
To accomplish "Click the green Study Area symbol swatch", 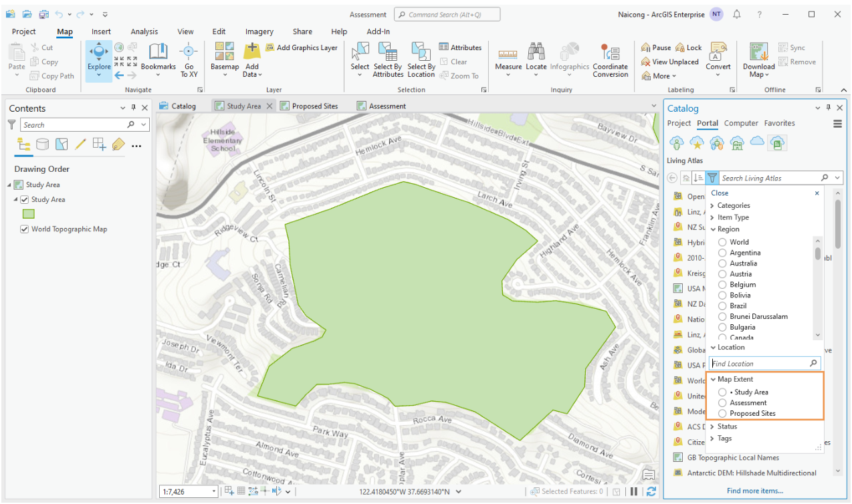I will [x=28, y=215].
